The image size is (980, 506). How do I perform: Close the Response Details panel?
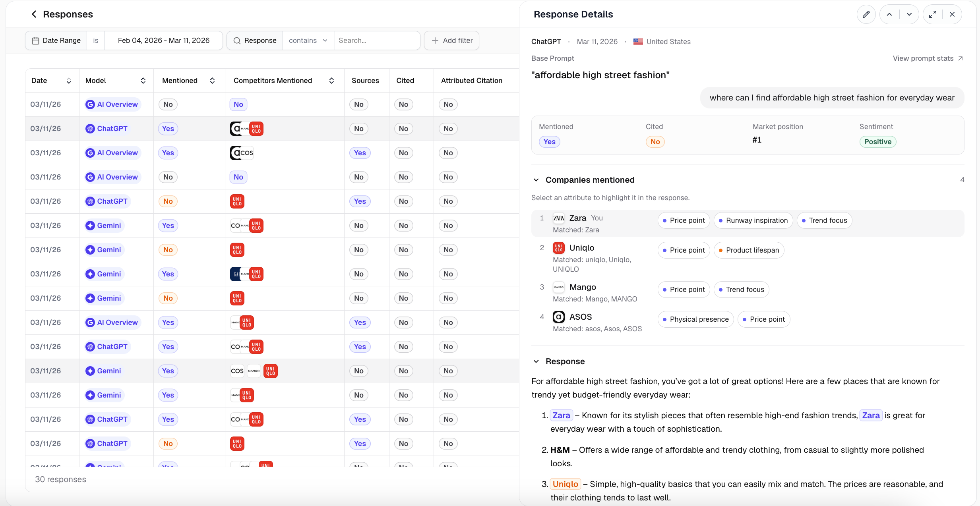point(952,14)
